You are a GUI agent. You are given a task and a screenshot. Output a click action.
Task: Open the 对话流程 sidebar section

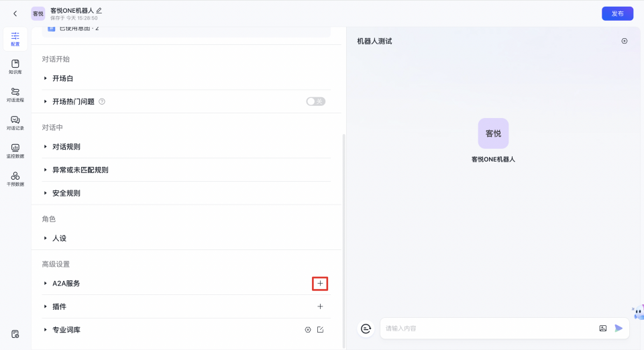click(x=15, y=95)
